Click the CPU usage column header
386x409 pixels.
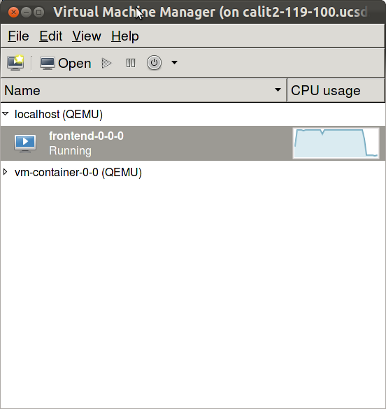click(336, 90)
